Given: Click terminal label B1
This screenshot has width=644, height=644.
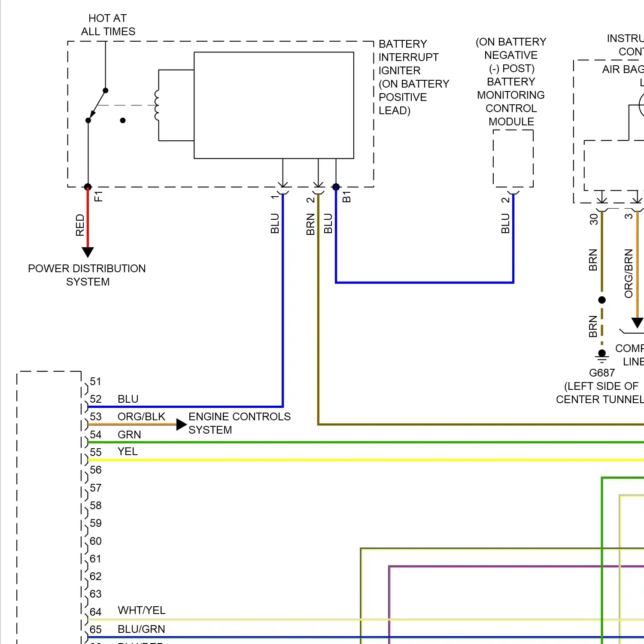Looking at the screenshot, I should tap(347, 197).
